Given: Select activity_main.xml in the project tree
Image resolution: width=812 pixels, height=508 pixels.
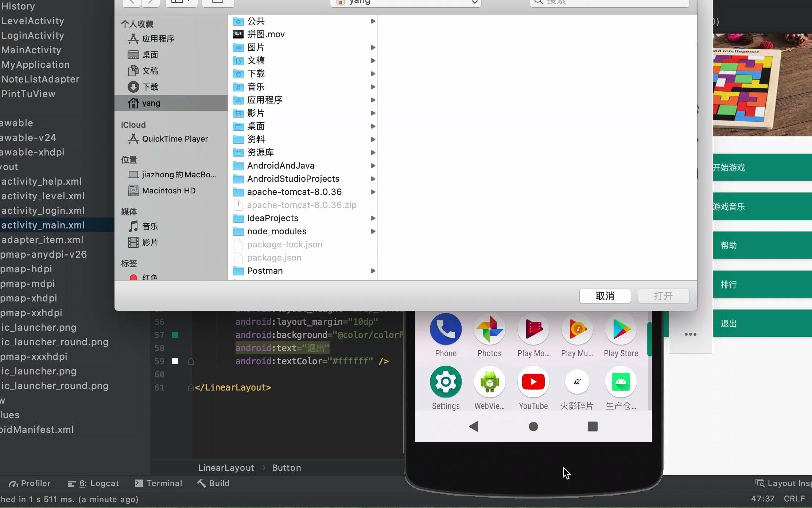Looking at the screenshot, I should pyautogui.click(x=43, y=225).
